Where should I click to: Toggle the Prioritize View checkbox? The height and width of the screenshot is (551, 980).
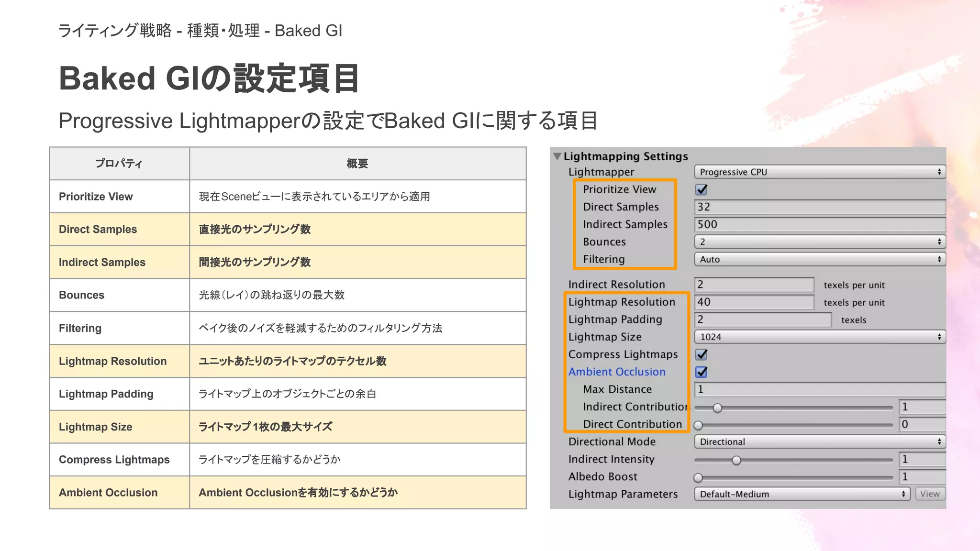[x=702, y=189]
